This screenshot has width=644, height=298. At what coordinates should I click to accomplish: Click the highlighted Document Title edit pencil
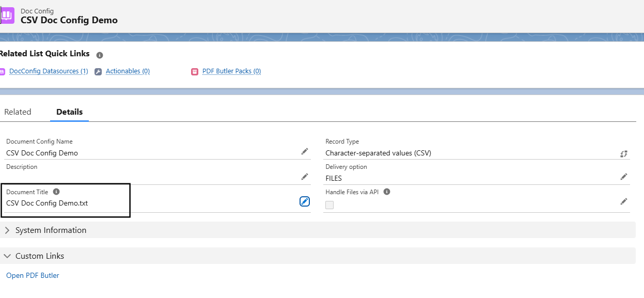pos(305,201)
